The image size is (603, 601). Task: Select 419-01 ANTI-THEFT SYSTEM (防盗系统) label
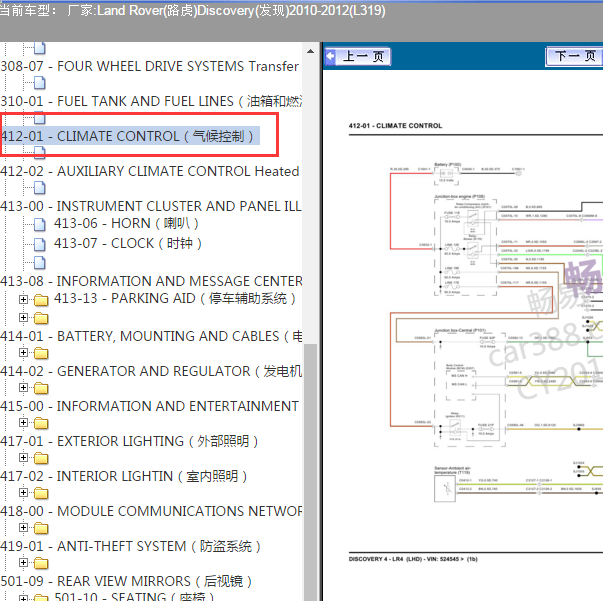(130, 546)
